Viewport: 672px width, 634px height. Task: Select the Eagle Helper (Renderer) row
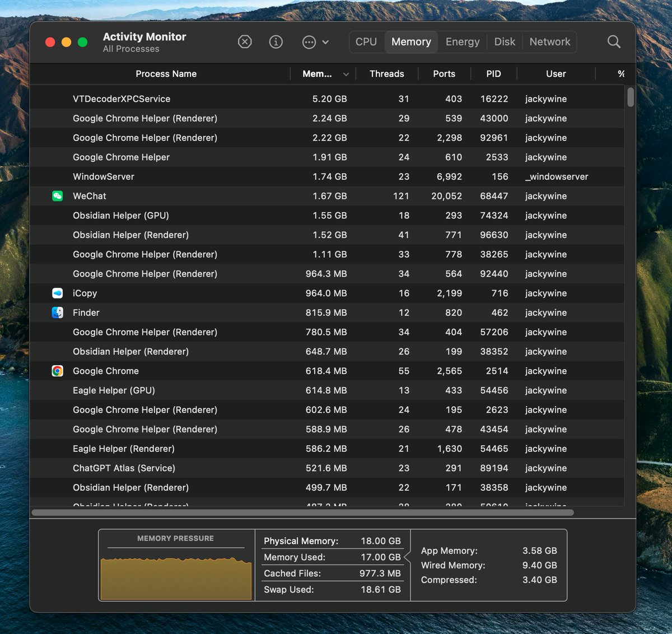(326, 449)
